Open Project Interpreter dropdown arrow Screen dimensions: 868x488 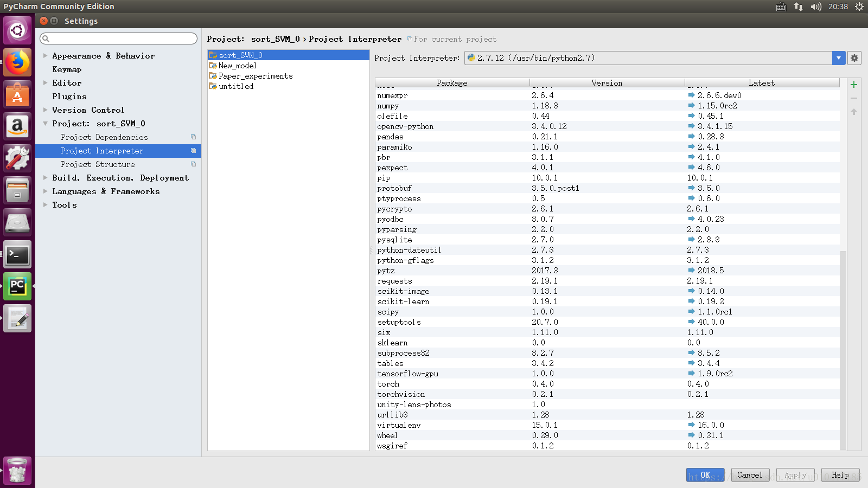839,58
